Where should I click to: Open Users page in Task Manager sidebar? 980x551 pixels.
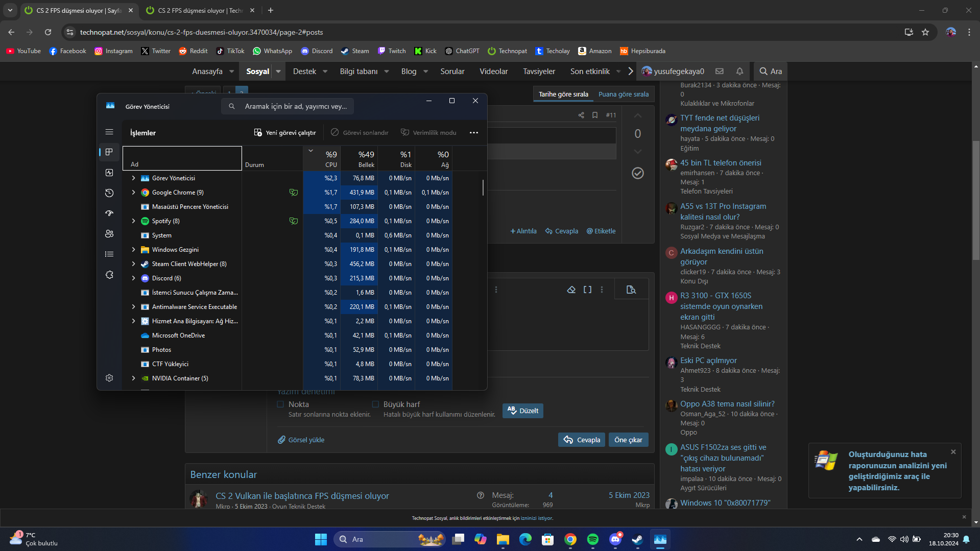pyautogui.click(x=109, y=234)
